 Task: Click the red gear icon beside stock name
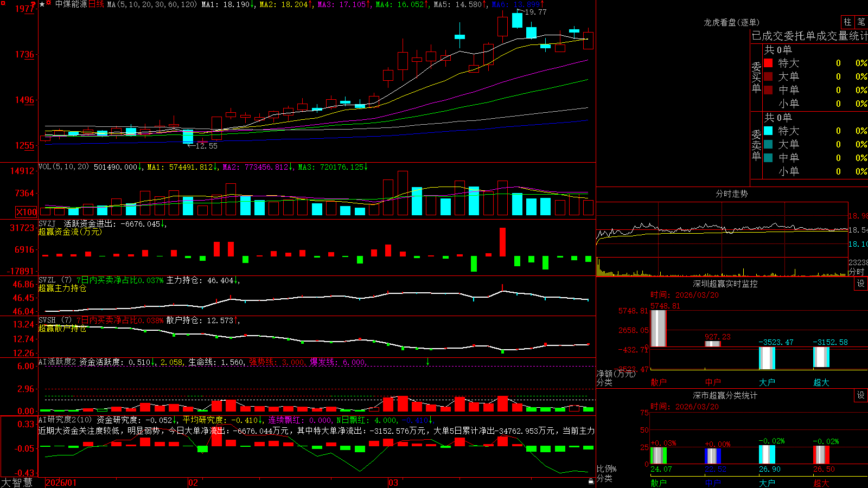pos(49,4)
